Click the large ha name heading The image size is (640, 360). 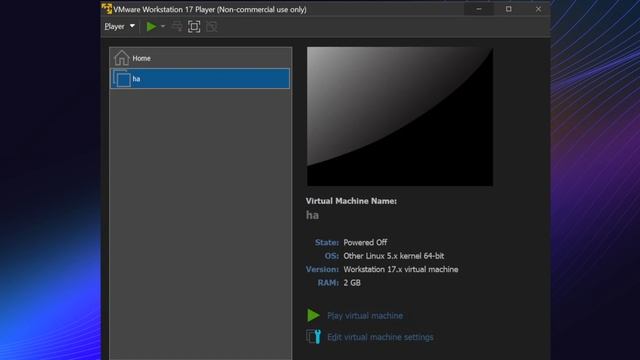click(x=312, y=215)
